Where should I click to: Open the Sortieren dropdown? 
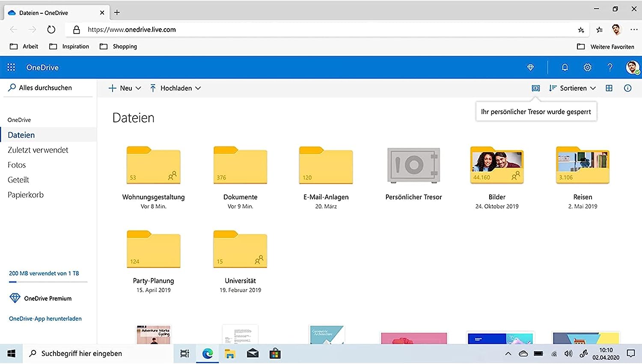pos(572,88)
